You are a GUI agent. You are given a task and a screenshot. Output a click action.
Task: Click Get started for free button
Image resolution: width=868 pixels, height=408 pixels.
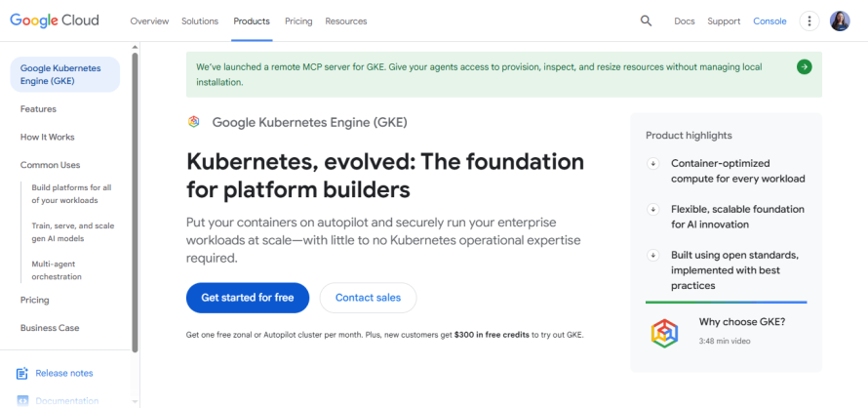(248, 298)
